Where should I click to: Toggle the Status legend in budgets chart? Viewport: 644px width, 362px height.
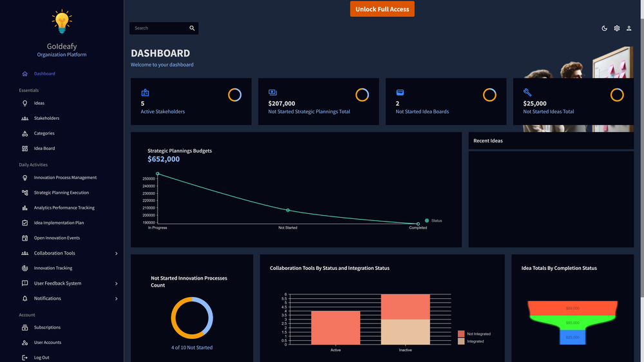433,221
